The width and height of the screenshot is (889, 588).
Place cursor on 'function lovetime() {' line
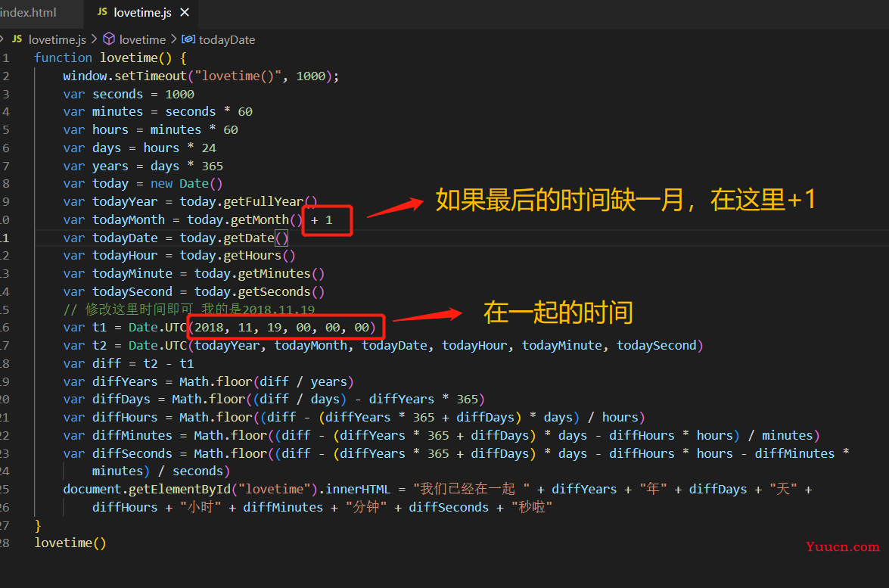coord(110,58)
